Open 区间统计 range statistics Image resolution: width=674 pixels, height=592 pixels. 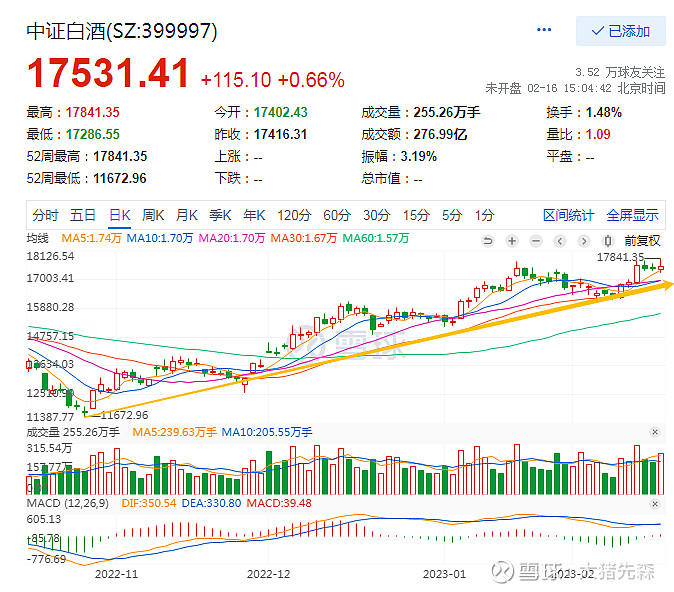pos(568,215)
